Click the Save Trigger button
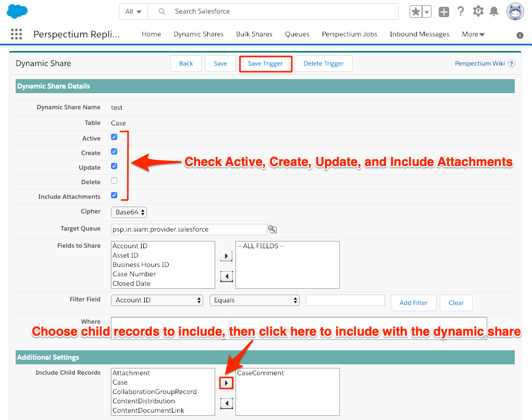Screen dimensions: 532x420 tap(265, 63)
